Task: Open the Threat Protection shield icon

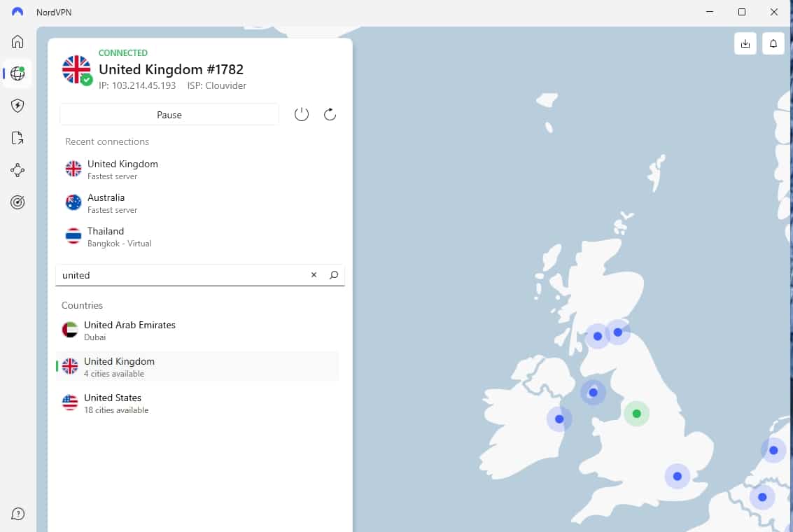Action: [x=17, y=106]
